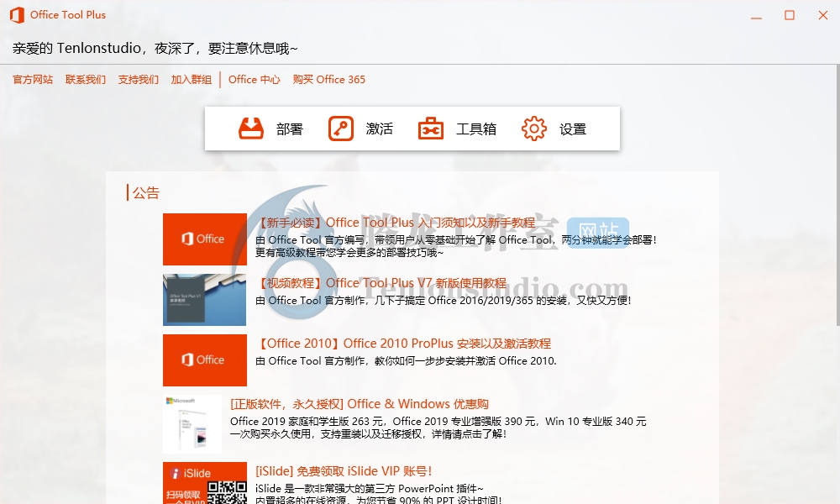Click text iSlide 是一款非常强大的第三方 PowerPoint 插件
The image size is (840, 504).
coord(369,489)
